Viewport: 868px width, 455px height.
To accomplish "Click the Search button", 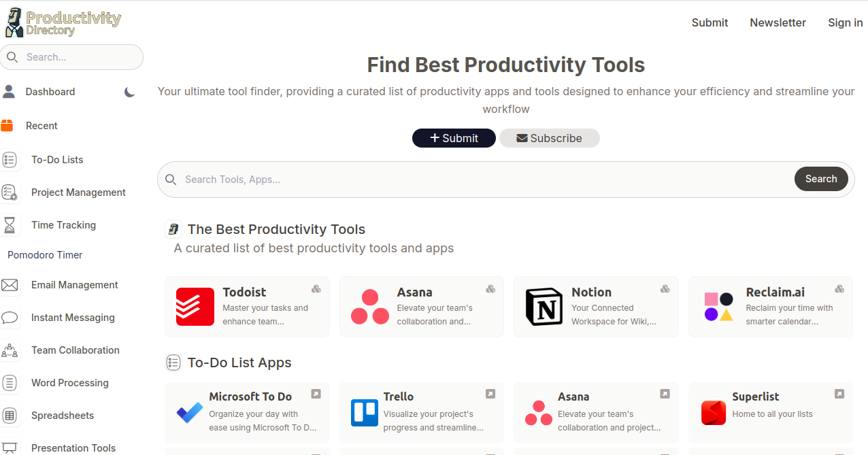I will tap(821, 179).
